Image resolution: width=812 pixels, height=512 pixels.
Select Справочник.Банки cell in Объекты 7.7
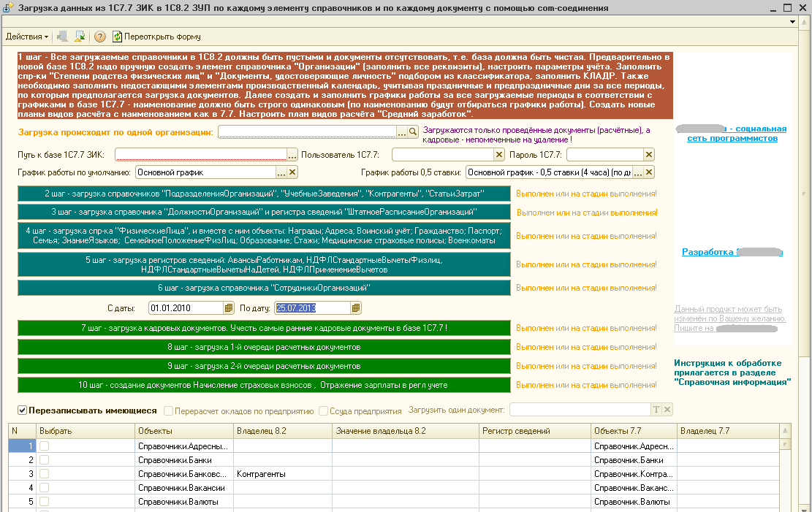[x=634, y=459]
